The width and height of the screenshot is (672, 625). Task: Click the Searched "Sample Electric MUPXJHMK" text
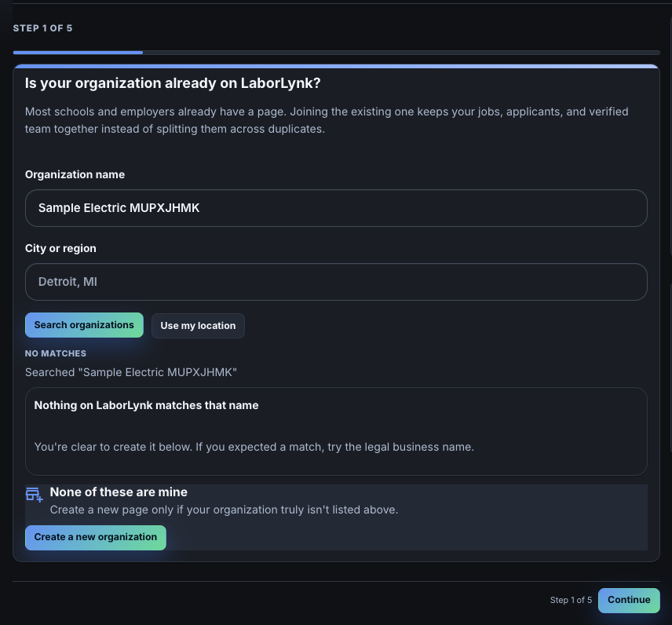(131, 372)
